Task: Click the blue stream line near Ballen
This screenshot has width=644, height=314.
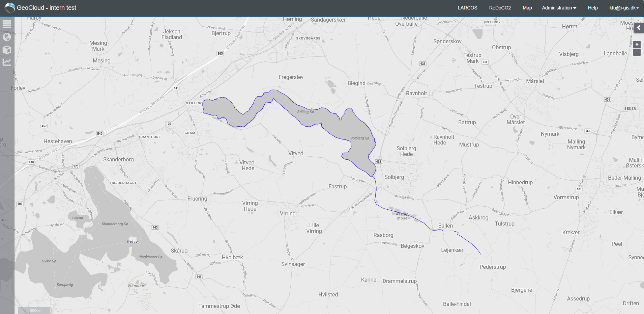Action: click(444, 230)
